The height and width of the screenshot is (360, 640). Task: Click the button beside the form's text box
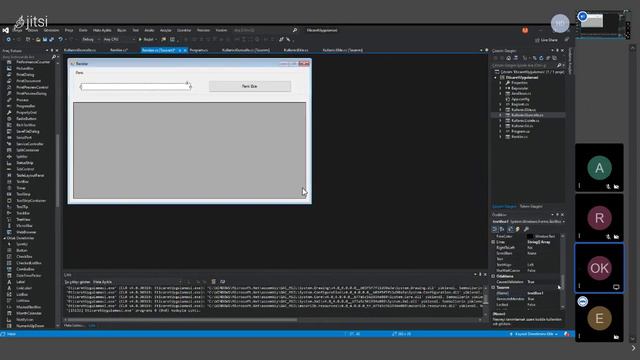tap(250, 86)
